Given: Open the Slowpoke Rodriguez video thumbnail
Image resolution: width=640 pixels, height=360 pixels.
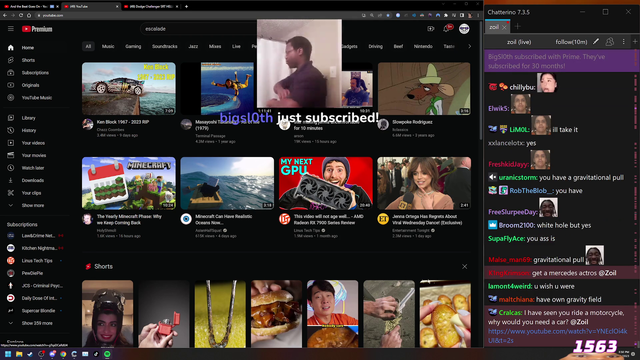Looking at the screenshot, I should pos(424,88).
